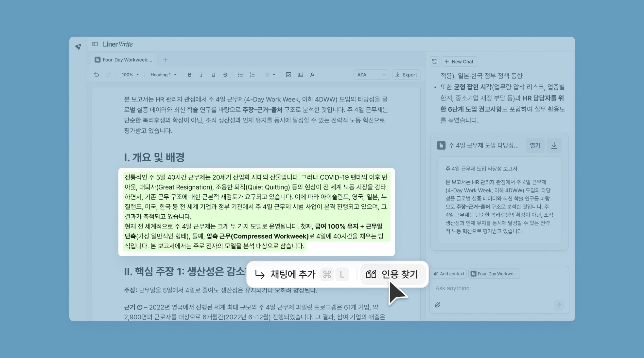Toggle italic formatting in toolbar

click(201, 75)
